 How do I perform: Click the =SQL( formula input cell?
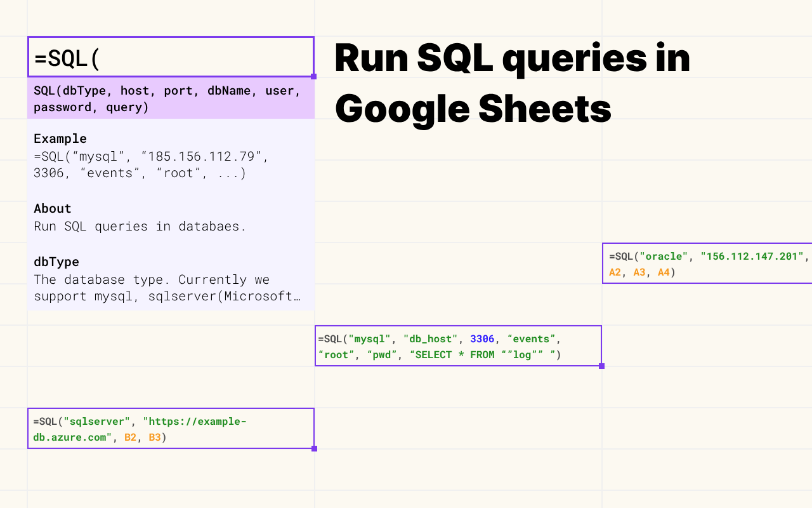coord(171,57)
